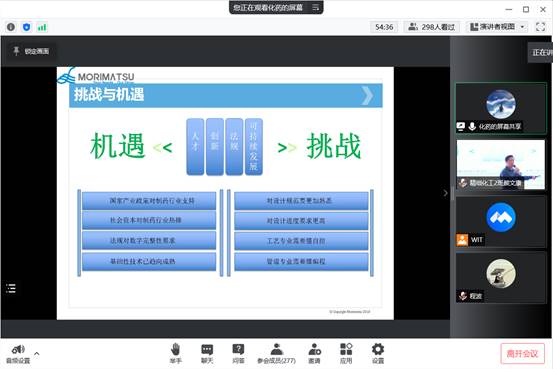Screen dimensions: 553x369
Task: Select the presenter speaker video thumbnail
Action: click(501, 164)
